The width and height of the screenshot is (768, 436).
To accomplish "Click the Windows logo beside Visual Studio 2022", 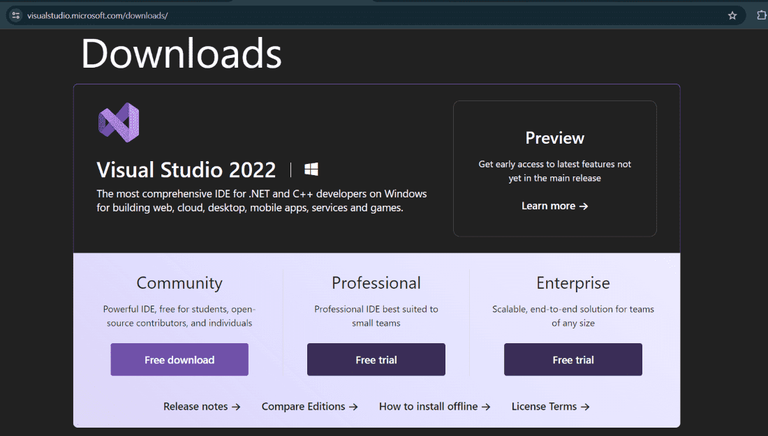I will (311, 169).
